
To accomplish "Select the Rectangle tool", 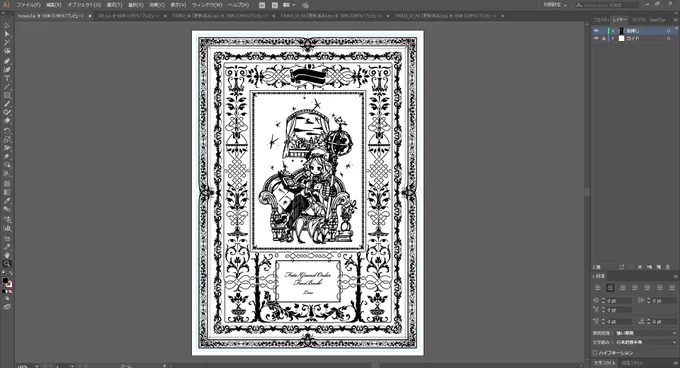I will (7, 95).
